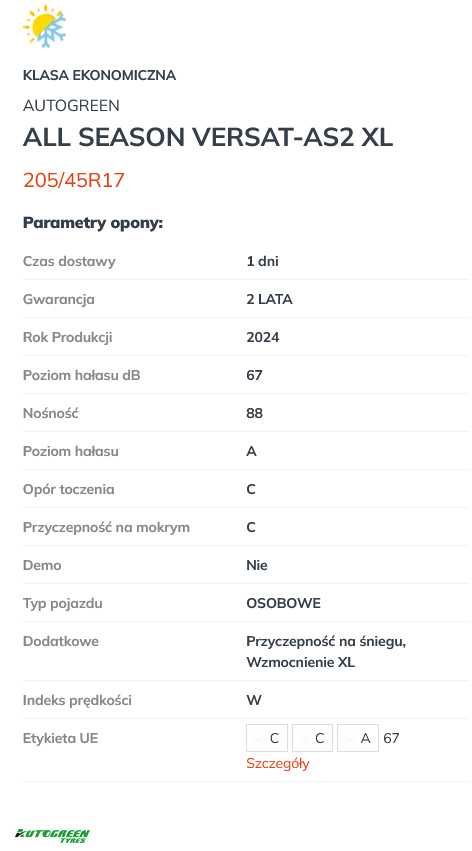Click the Przyczepność na śniegu text
This screenshot has height=851, width=472.
(x=326, y=642)
